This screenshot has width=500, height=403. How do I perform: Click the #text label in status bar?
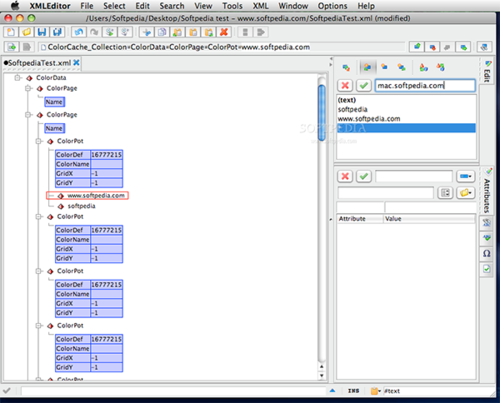click(392, 391)
